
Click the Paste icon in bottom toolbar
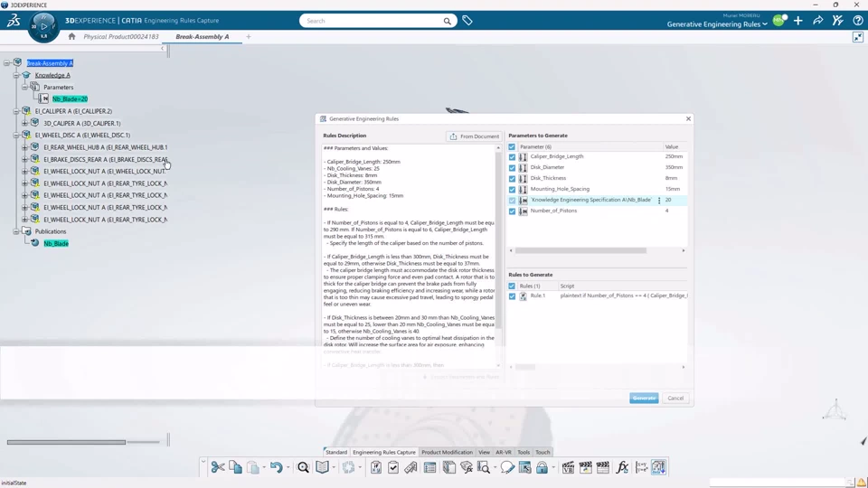253,467
